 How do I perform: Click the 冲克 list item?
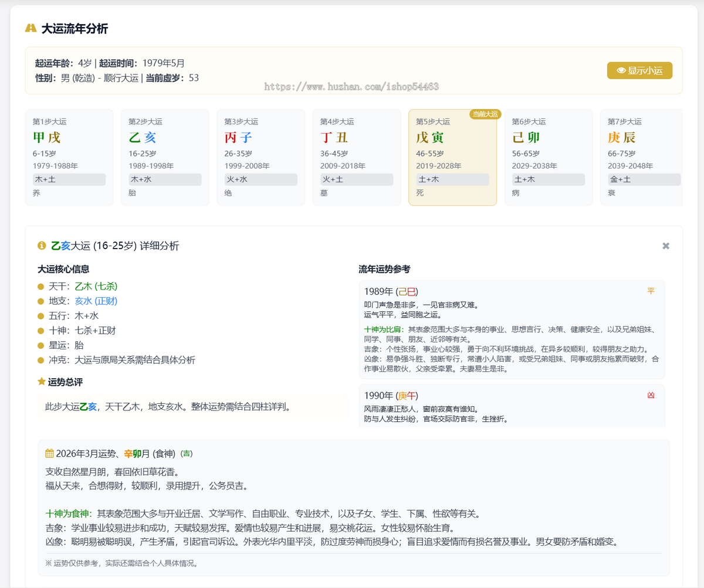coord(117,360)
